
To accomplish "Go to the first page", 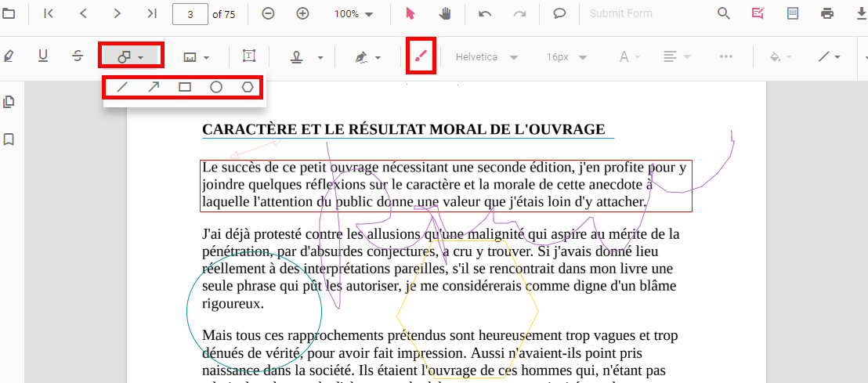I will point(49,14).
